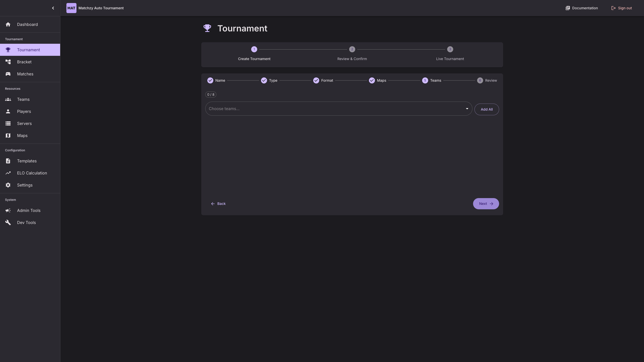This screenshot has height=362, width=644.
Task: Go to the Dashboard menu item
Action: point(27,24)
